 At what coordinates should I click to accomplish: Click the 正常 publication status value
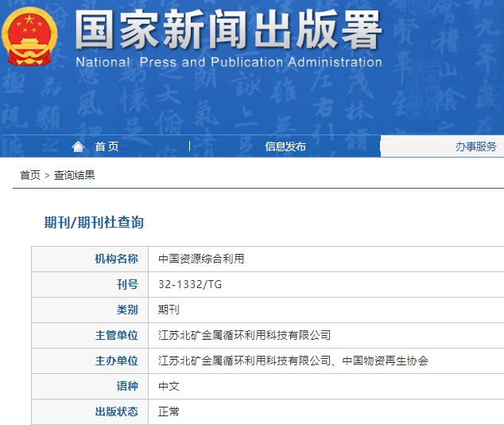pyautogui.click(x=169, y=411)
